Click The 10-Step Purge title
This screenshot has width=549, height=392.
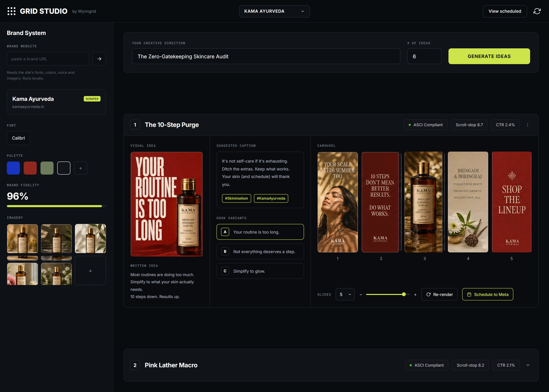tap(172, 125)
